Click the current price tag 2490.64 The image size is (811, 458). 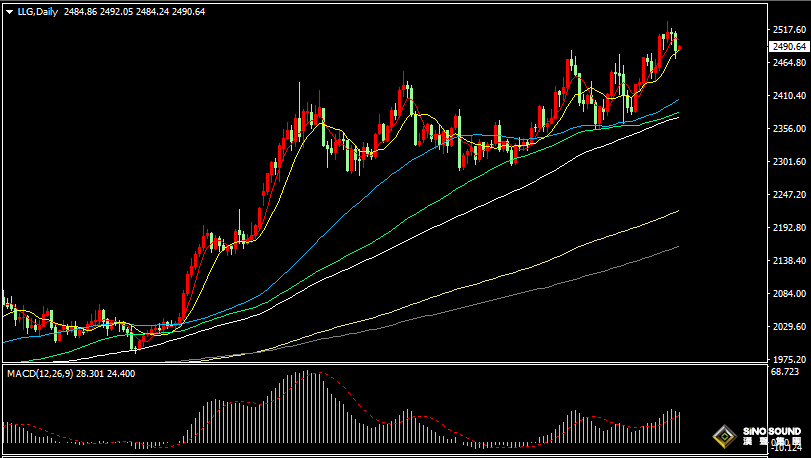pyautogui.click(x=788, y=47)
